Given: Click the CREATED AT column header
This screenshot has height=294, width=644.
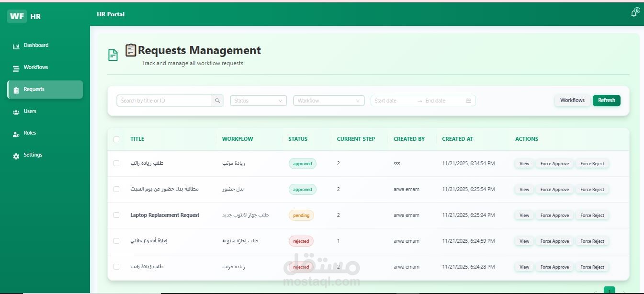Looking at the screenshot, I should (x=457, y=139).
